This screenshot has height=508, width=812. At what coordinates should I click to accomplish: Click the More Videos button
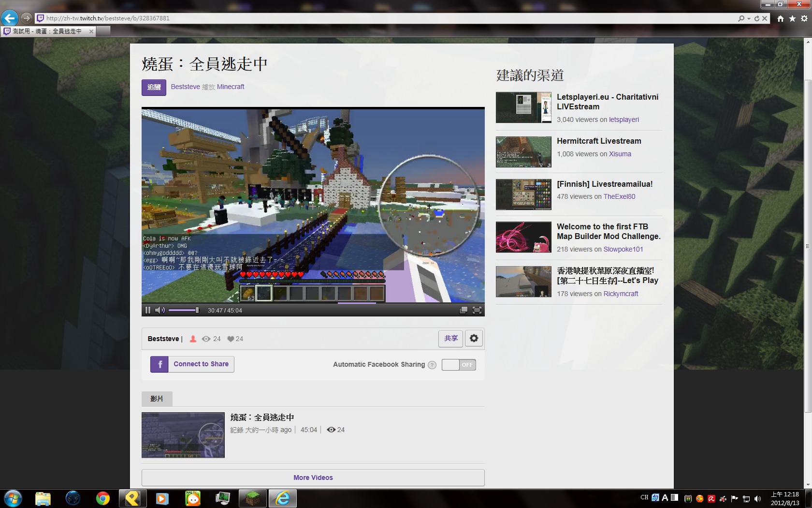click(313, 478)
